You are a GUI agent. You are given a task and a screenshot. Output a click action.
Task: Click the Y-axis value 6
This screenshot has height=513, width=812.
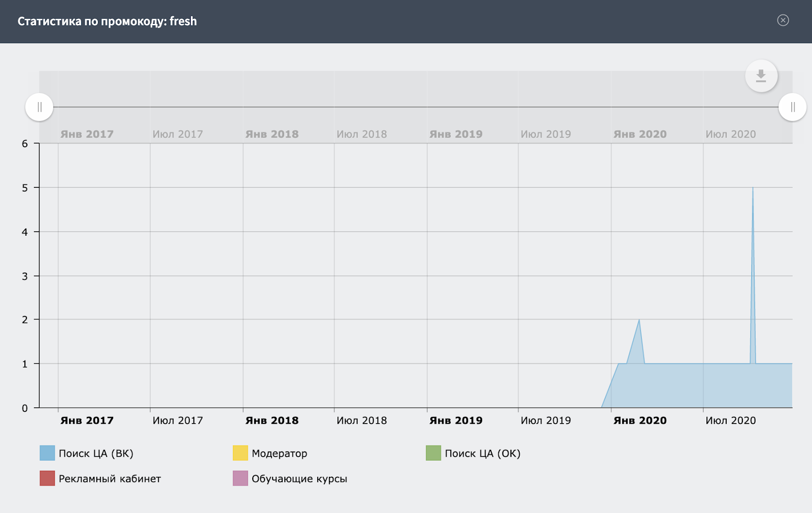pos(25,144)
